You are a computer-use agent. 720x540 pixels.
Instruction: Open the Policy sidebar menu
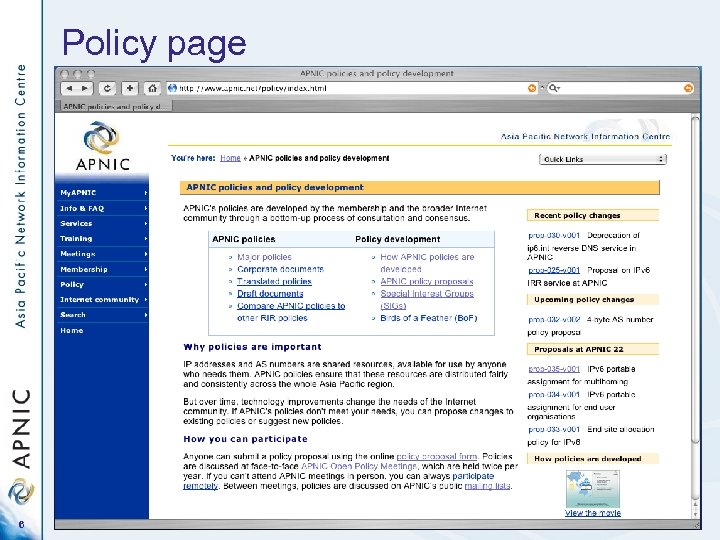[101, 284]
